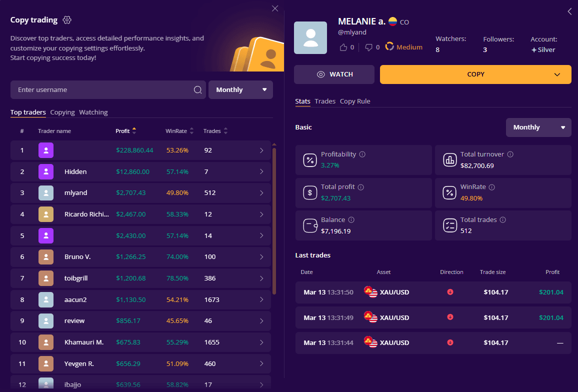This screenshot has width=578, height=392.
Task: Click Total turnover value $82,700.69
Action: point(477,166)
